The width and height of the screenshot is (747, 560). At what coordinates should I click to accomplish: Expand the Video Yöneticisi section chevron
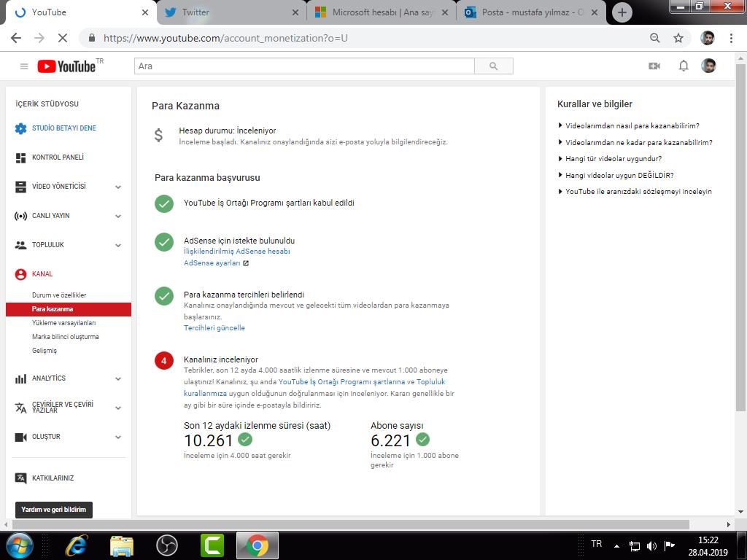click(118, 187)
